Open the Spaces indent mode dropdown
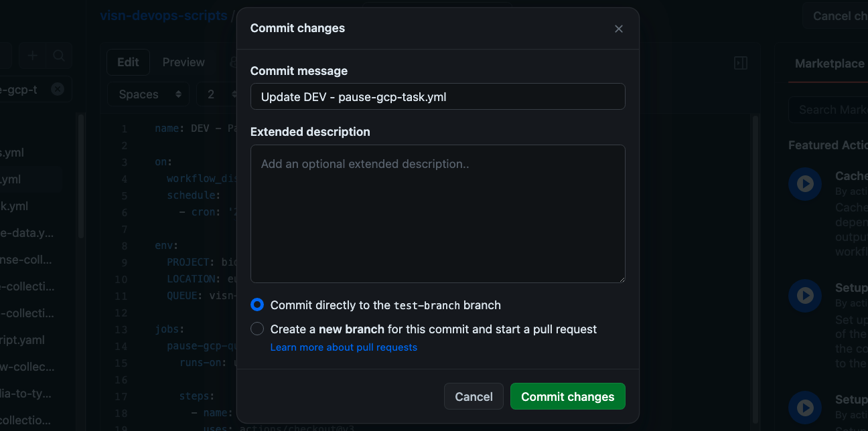The height and width of the screenshot is (431, 868). (148, 94)
